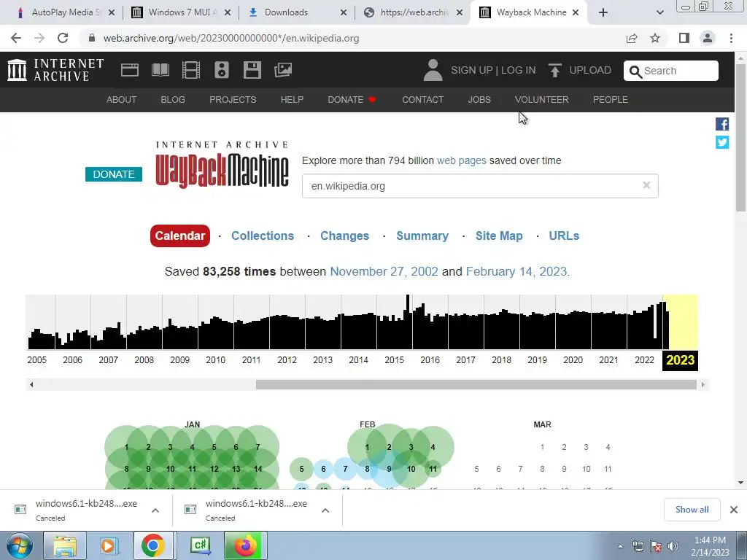The height and width of the screenshot is (560, 747).
Task: Click the Internet Archive Search box
Action: click(671, 71)
